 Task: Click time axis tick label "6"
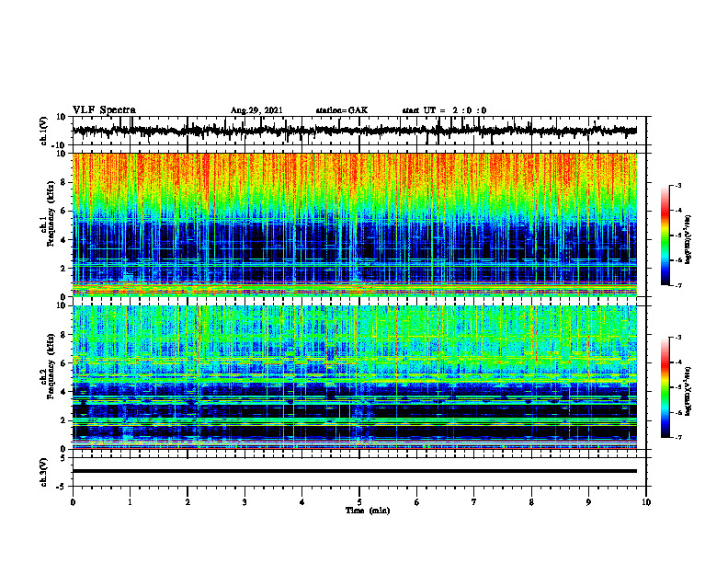(417, 502)
